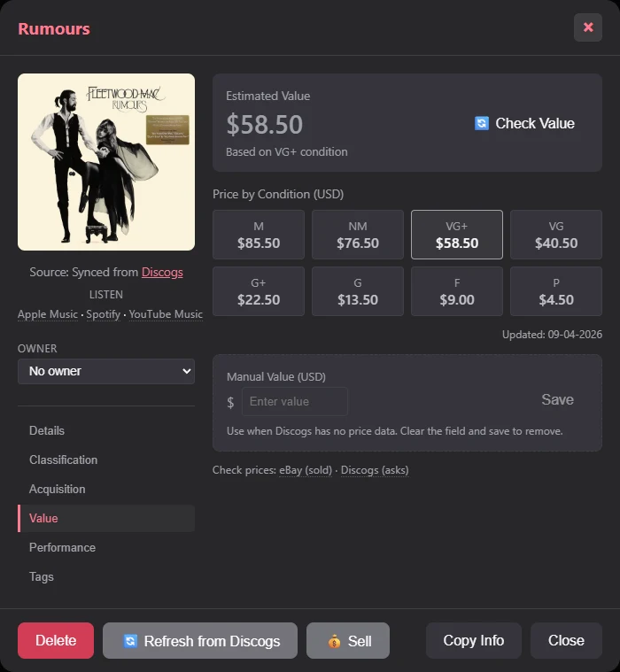Choose the G $13.50 condition tile
620x672 pixels.
tap(358, 291)
